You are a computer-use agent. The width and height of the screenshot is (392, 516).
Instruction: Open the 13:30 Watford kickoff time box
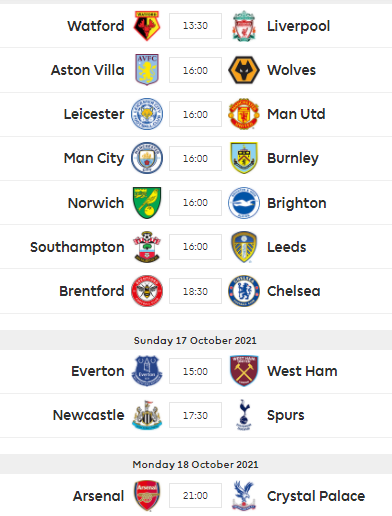195,26
